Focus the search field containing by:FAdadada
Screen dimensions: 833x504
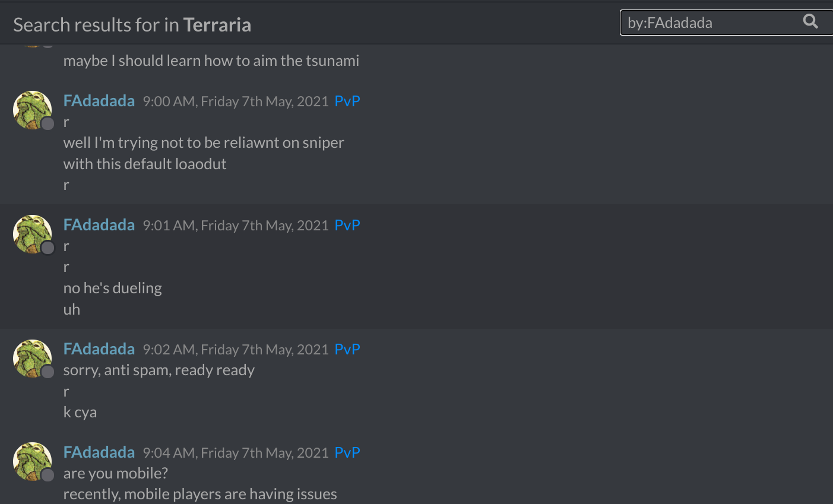click(x=726, y=23)
